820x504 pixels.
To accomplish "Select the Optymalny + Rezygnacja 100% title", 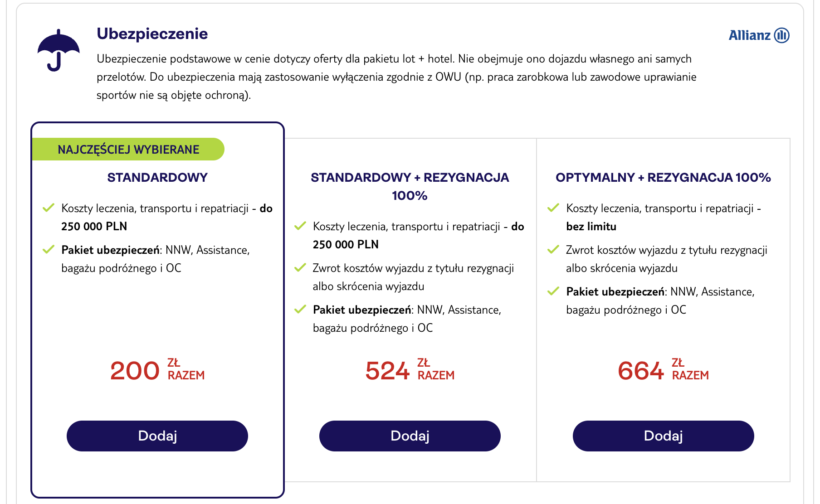I will (663, 177).
